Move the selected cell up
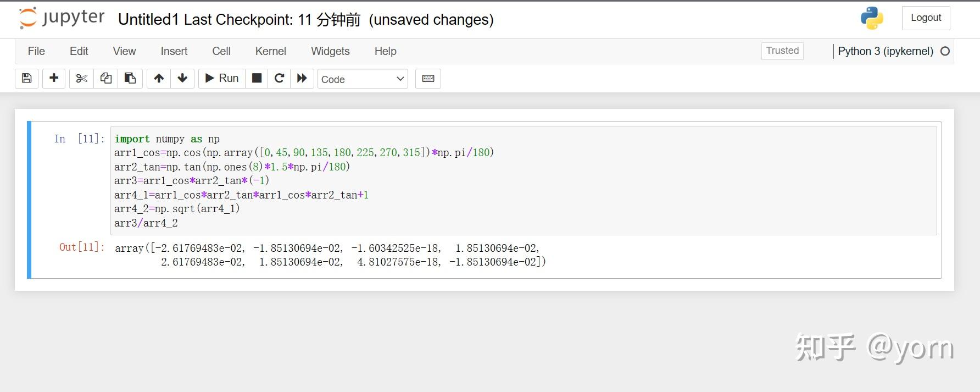980x392 pixels. 159,79
